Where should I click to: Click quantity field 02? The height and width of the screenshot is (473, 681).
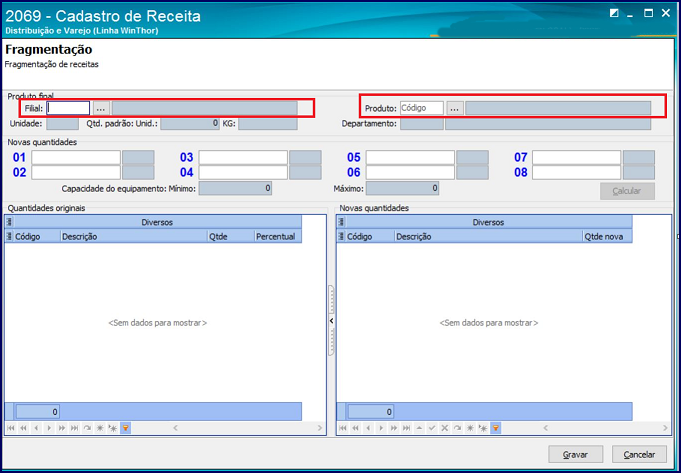[x=76, y=172]
